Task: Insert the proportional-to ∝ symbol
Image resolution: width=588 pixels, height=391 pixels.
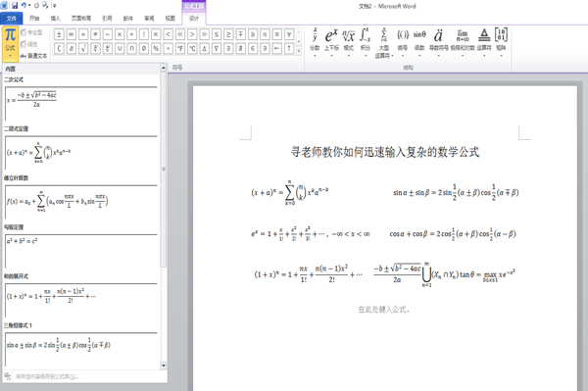Action: 156,35
